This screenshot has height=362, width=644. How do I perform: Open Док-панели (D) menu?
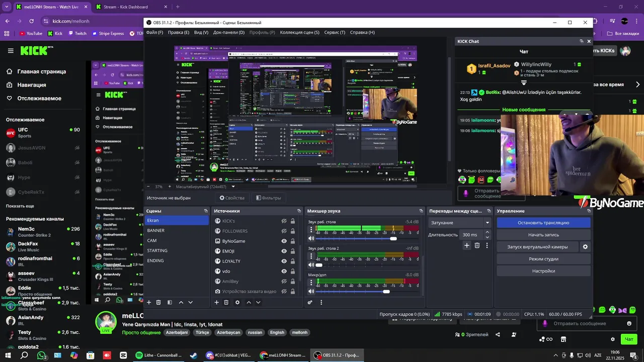tap(229, 32)
